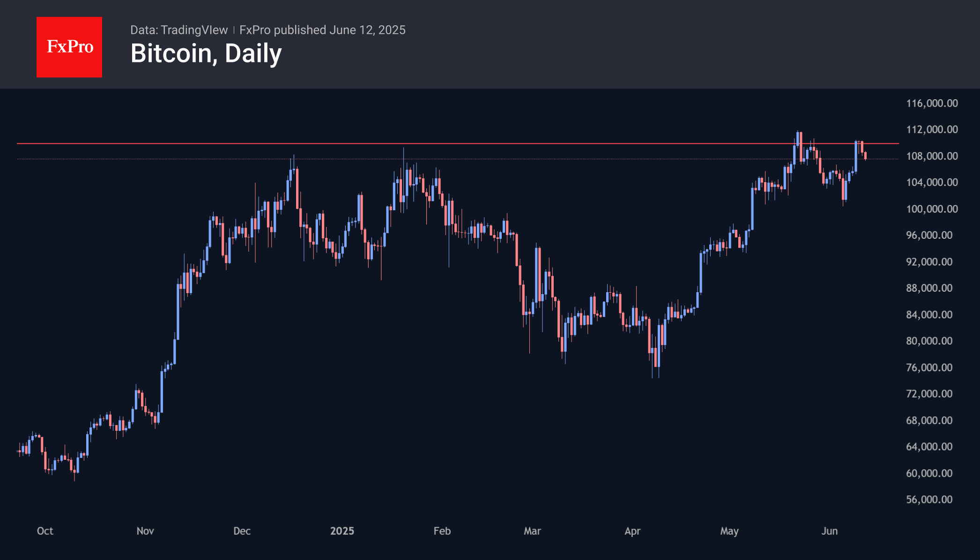Image resolution: width=980 pixels, height=560 pixels.
Task: Click the 56,000.00 price axis label
Action: click(929, 500)
